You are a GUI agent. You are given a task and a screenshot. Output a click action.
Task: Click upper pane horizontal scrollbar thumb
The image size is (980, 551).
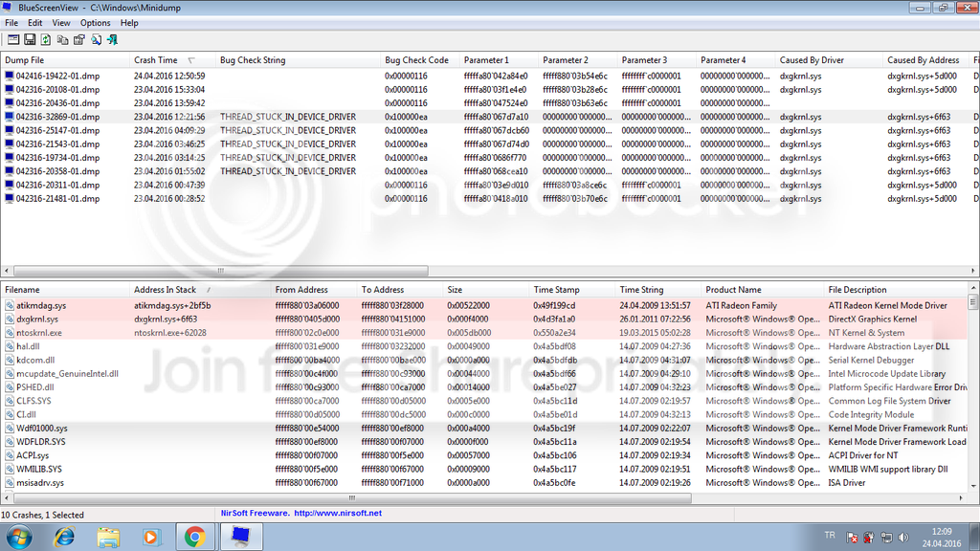221,271
